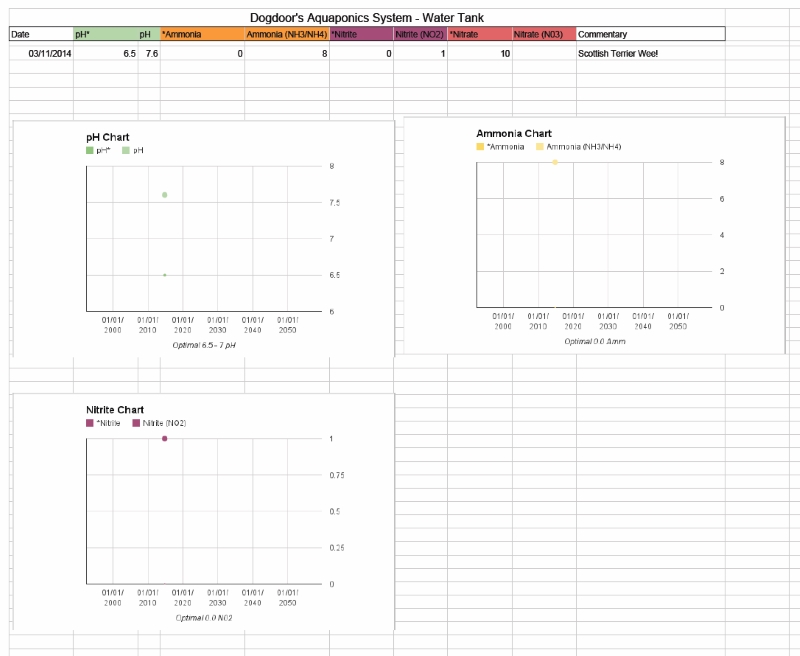
Task: Select the Ammonia Chart title
Action: pos(514,133)
